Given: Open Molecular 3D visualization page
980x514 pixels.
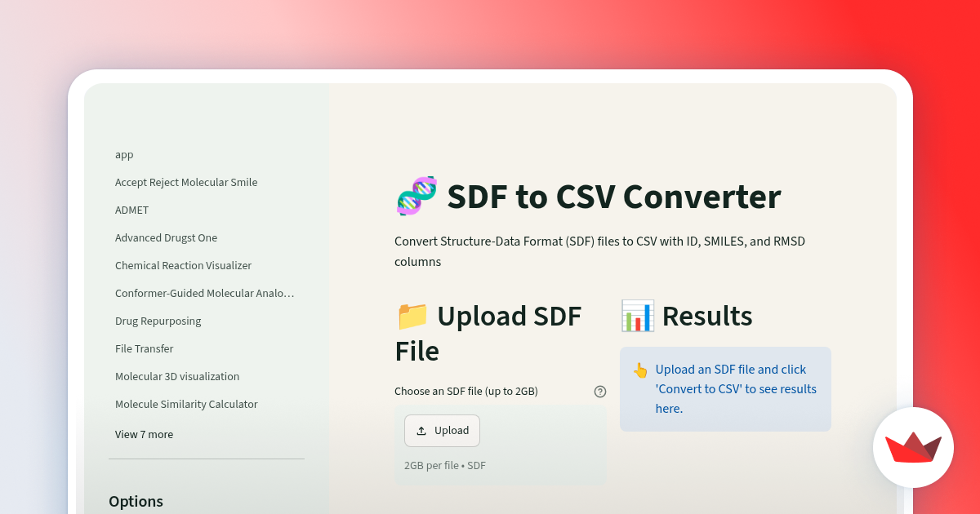Looking at the screenshot, I should 177,377.
